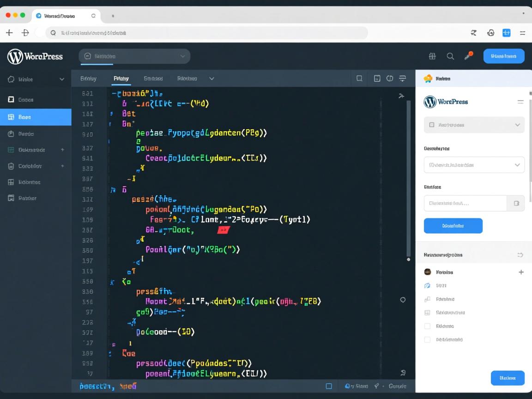This screenshot has height=399, width=532.
Task: Open search with the header magnifier icon
Action: [450, 56]
